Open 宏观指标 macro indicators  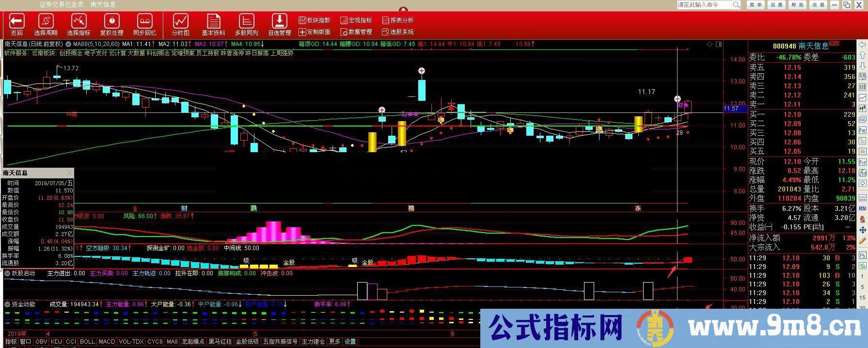pyautogui.click(x=356, y=20)
